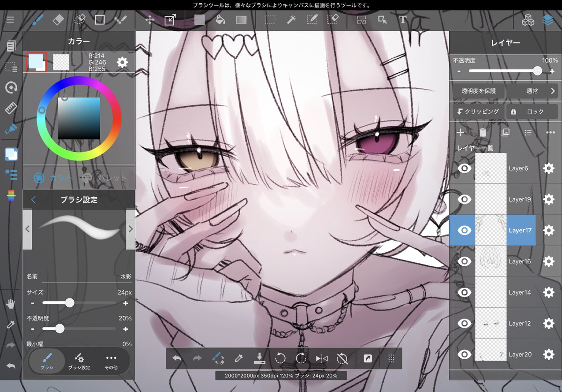Increase brush サイズ with plus
Image resolution: width=562 pixels, height=392 pixels.
[x=126, y=303]
